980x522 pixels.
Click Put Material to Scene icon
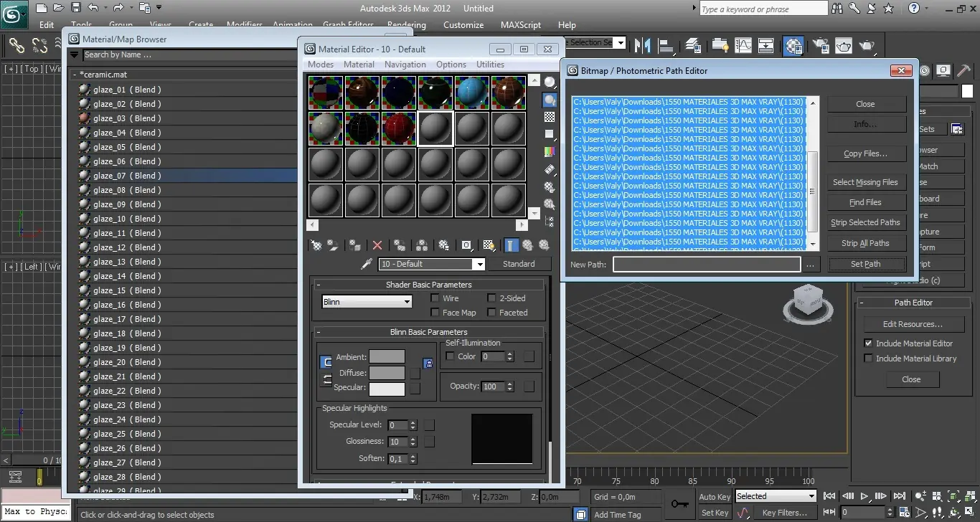[x=333, y=245]
